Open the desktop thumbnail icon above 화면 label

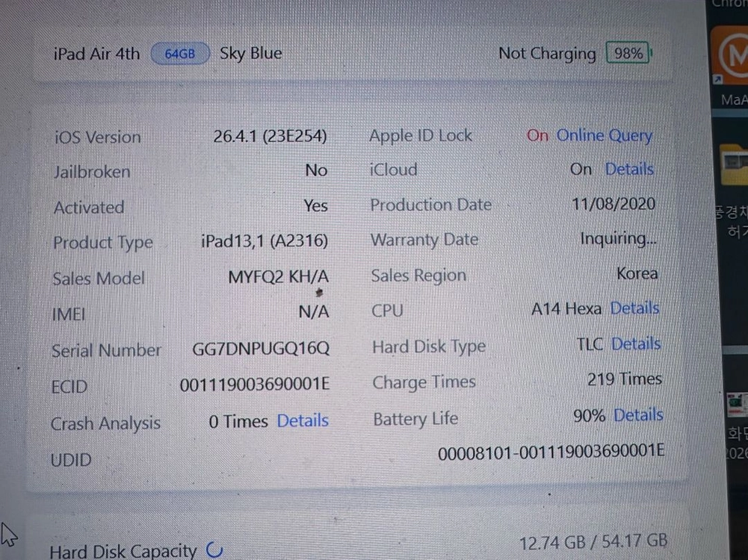click(x=737, y=406)
